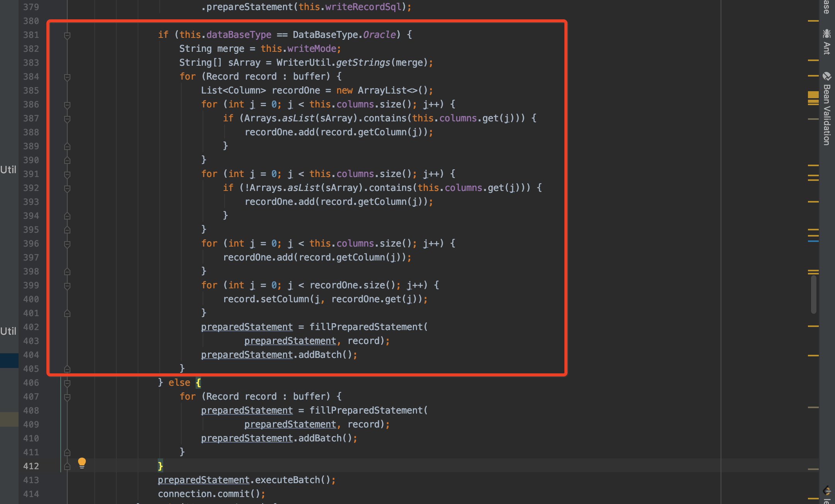Viewport: 835px width, 504px height.
Task: Click 'DataBaseType.Oracle' on line 381
Action: [344, 35]
